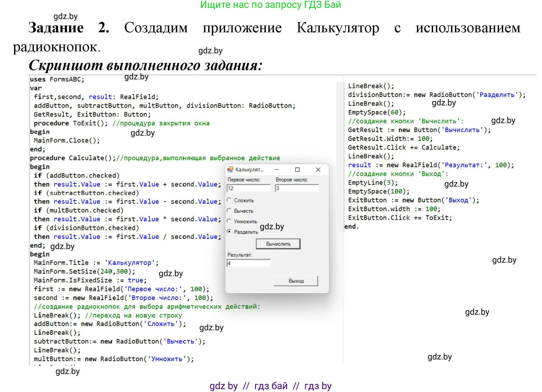The width and height of the screenshot is (542, 392).
Task: Click the final 'end.' code line
Action: point(352,226)
